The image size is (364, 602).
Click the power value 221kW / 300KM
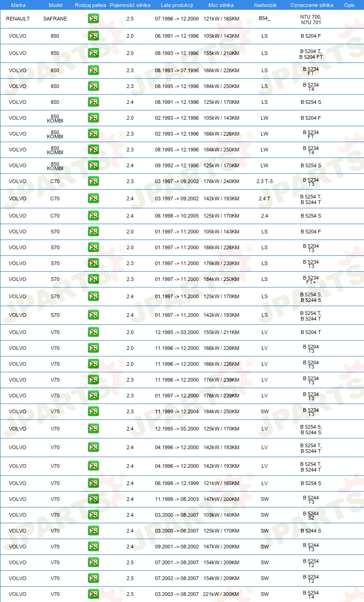coord(221,594)
